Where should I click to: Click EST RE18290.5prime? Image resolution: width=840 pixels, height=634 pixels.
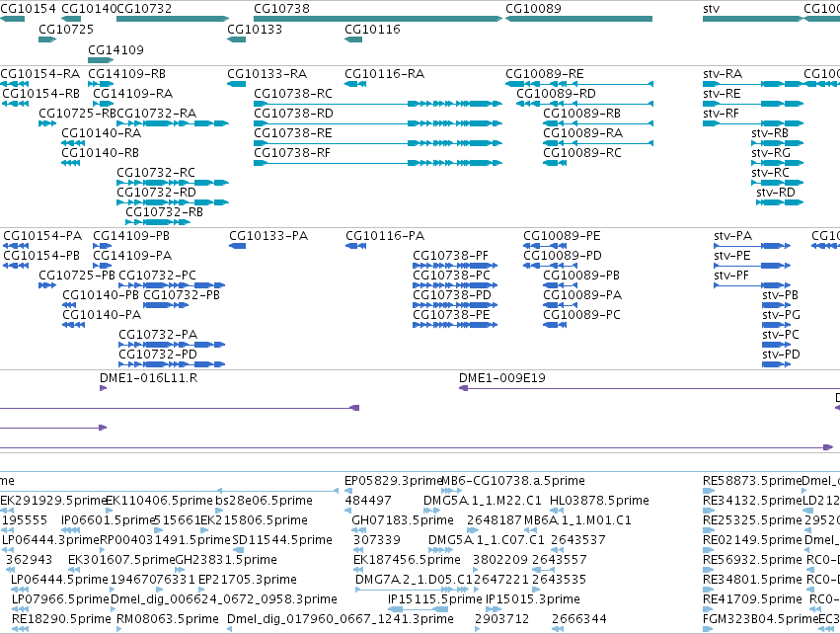click(x=61, y=619)
